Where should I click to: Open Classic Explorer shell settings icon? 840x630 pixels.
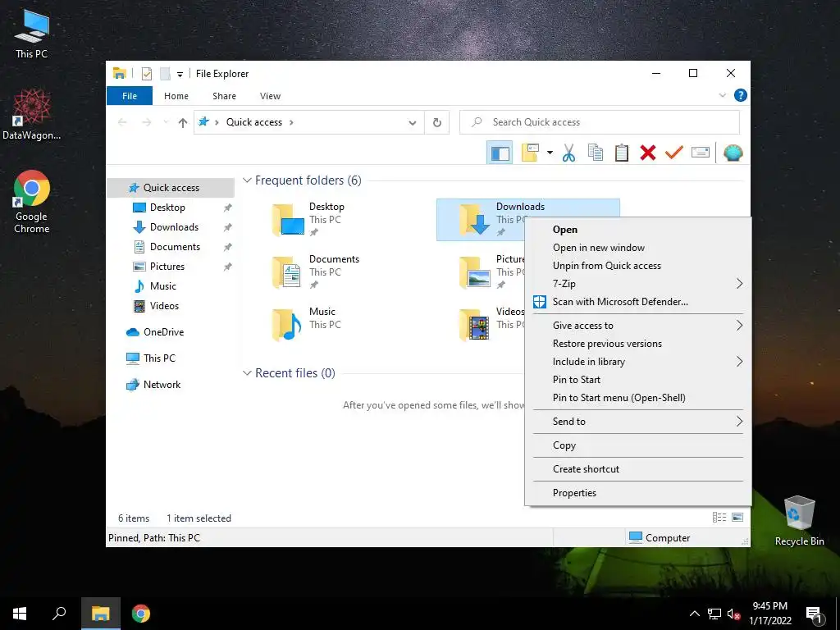[733, 153]
